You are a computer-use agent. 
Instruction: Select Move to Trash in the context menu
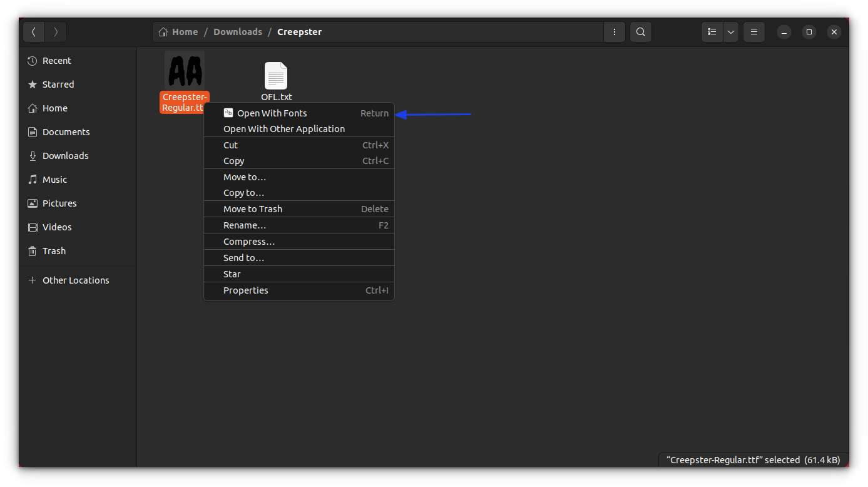point(253,208)
